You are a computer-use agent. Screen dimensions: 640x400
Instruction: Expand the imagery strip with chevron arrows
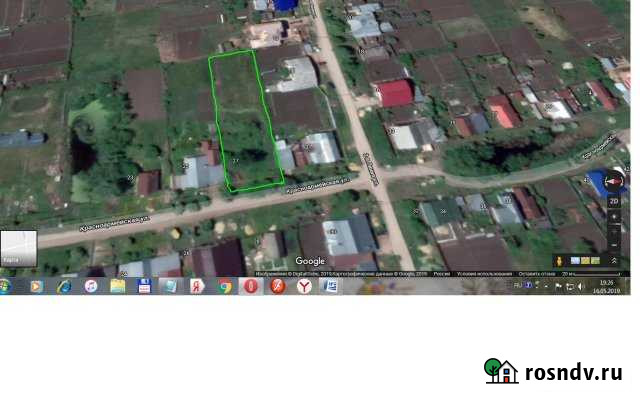614,261
